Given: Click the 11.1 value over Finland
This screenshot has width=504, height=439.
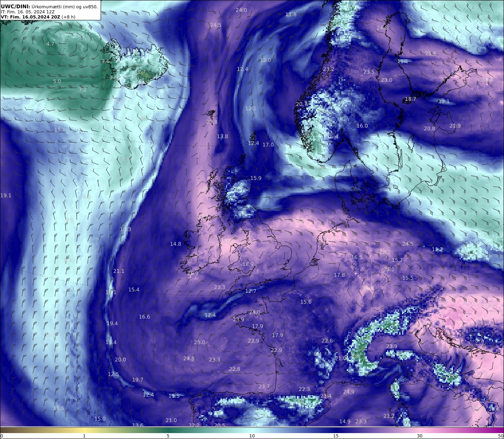Looking at the screenshot, I should 403,61.
